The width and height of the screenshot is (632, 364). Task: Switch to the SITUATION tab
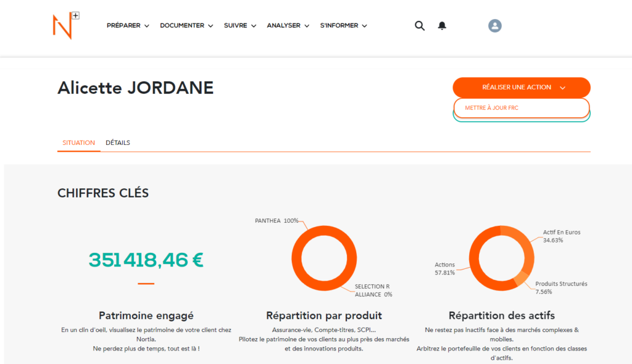click(78, 143)
